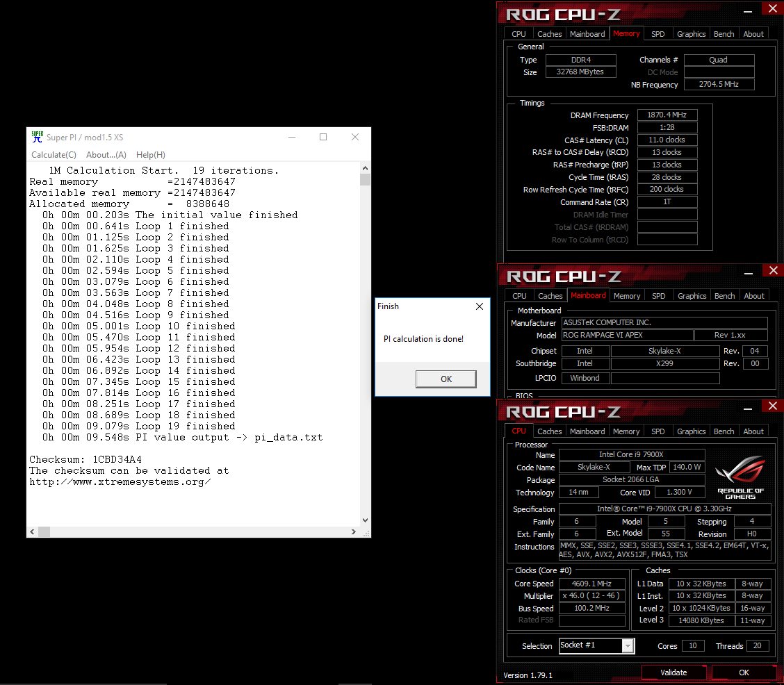Open About tab in top CPU-Z window
The image size is (784, 685).
pos(753,34)
